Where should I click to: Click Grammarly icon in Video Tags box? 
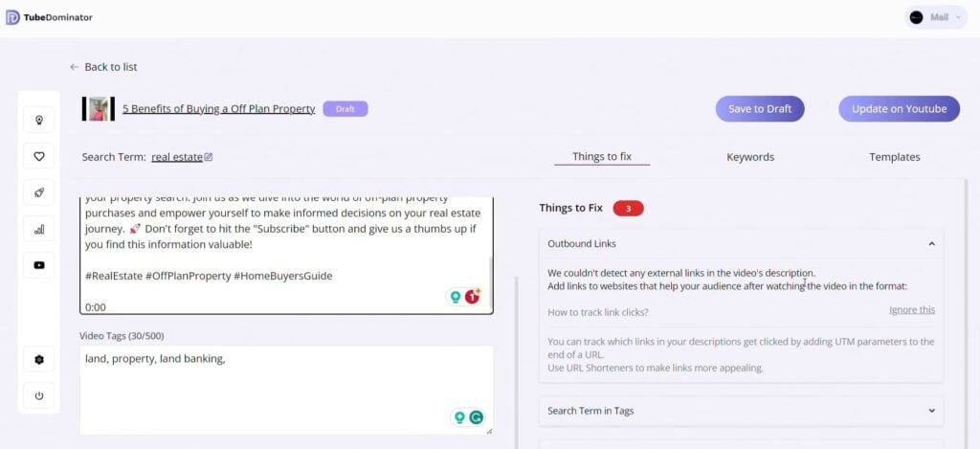pyautogui.click(x=477, y=417)
